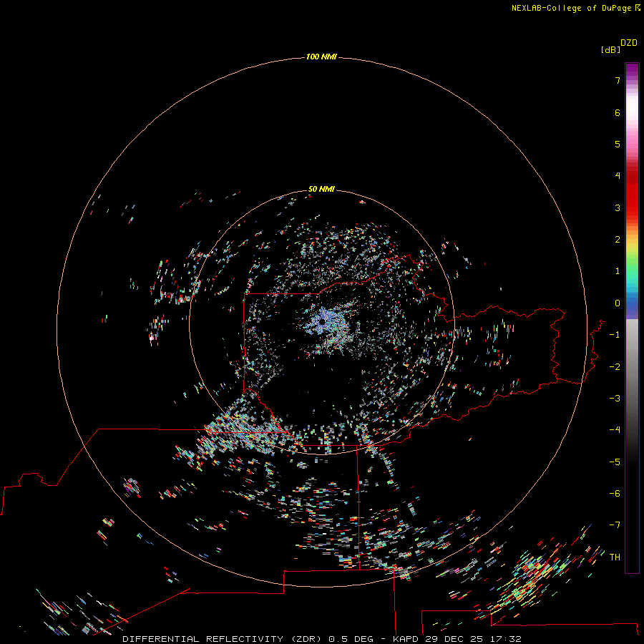644x644 pixels.
Task: Click the ZDR color scale bar
Action: [x=632, y=318]
